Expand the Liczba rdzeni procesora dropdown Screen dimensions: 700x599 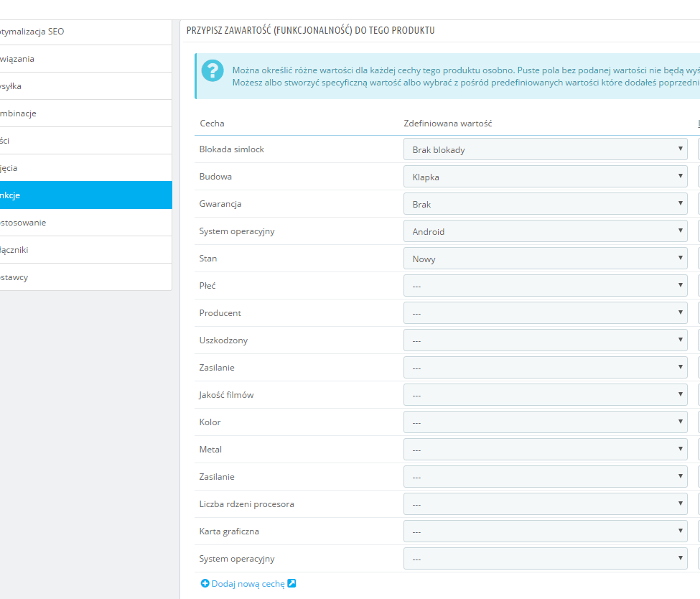[546, 504]
